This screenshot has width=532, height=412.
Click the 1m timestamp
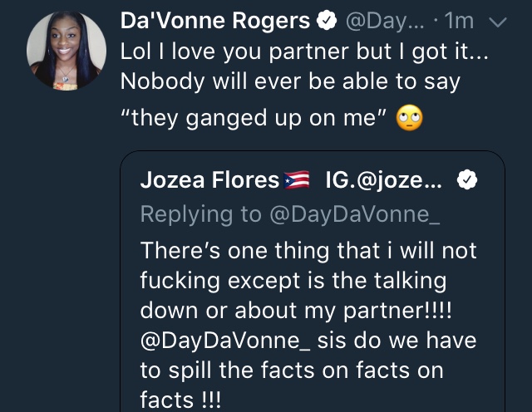[459, 21]
